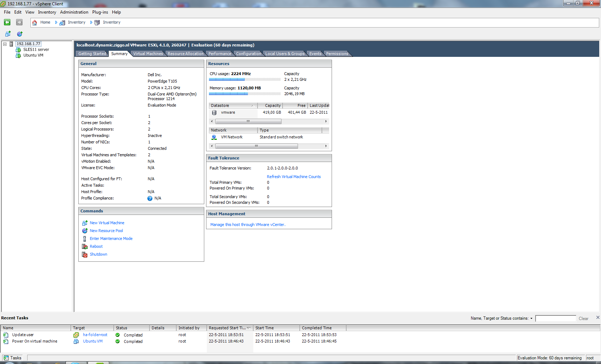Sort by the Datastore column header

(233, 106)
